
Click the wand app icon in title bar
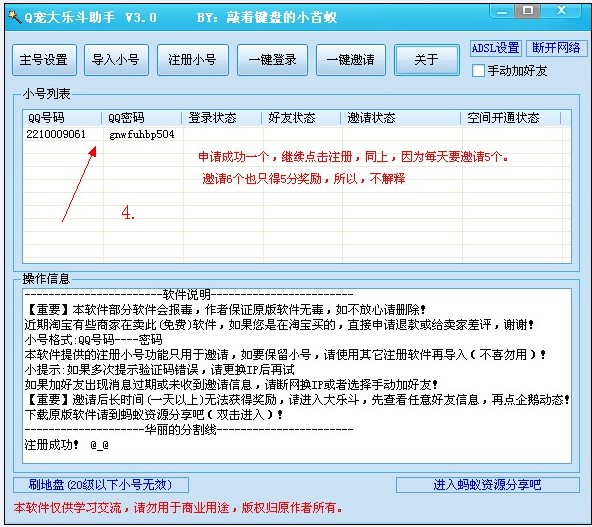[x=15, y=17]
